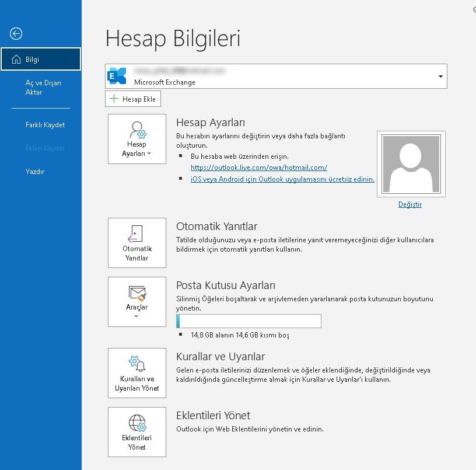Expand the account selector dropdown
Viewport: 476px width, 470px height.
(x=441, y=76)
